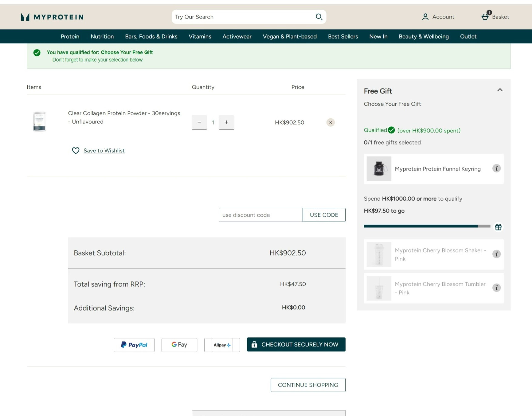Focus the Try Our Search field
The height and width of the screenshot is (416, 532).
click(244, 17)
